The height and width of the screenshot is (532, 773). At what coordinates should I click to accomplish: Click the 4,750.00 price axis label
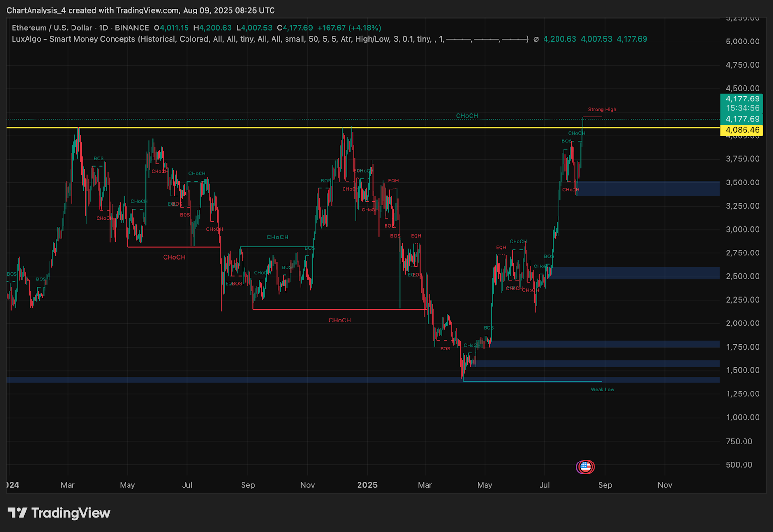742,65
